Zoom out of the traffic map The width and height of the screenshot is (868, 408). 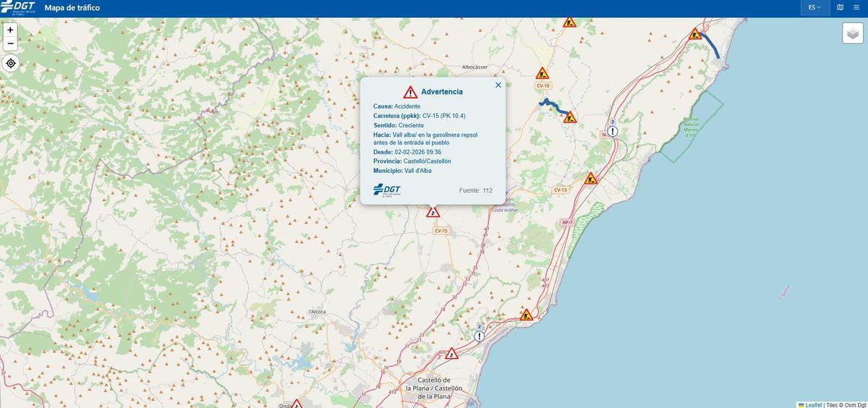point(10,43)
